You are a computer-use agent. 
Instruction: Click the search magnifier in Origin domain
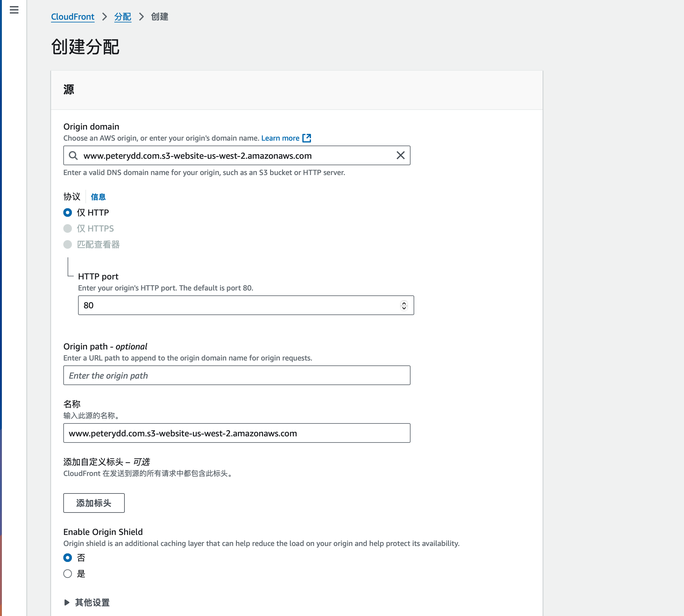tap(73, 155)
